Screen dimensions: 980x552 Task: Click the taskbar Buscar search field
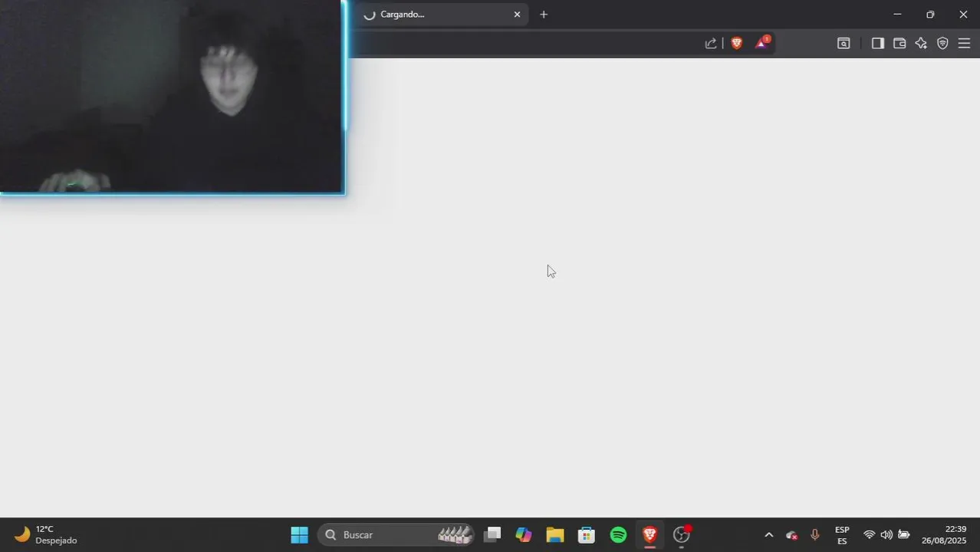[x=396, y=535]
